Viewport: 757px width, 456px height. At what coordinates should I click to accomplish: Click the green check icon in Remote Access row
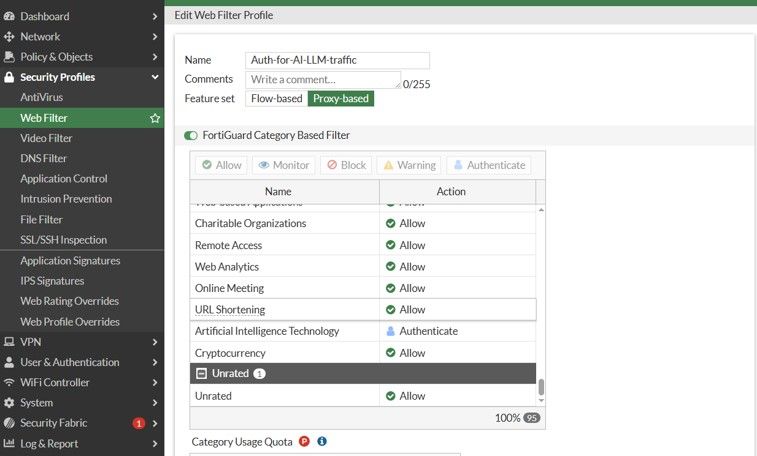pos(391,245)
